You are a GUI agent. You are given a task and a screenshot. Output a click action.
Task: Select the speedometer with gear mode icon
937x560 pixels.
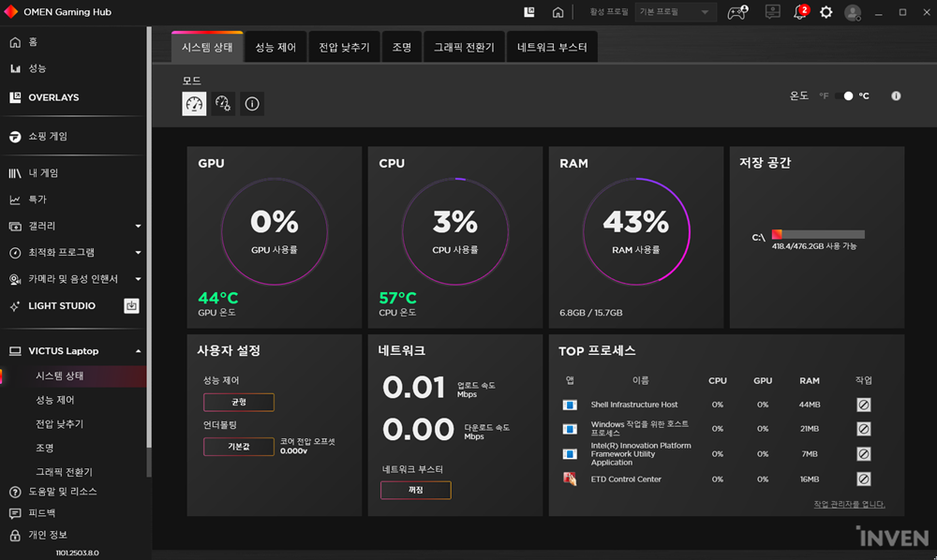point(223,104)
